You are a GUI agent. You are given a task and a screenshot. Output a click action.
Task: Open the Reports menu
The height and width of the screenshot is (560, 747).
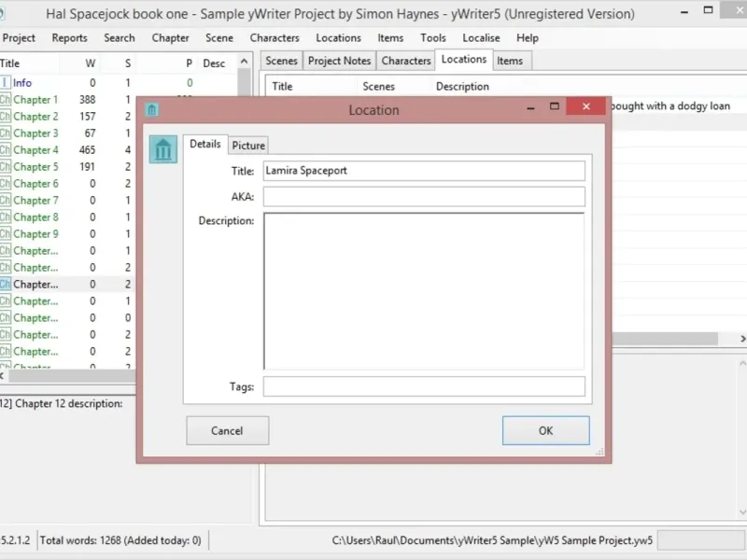tap(69, 38)
